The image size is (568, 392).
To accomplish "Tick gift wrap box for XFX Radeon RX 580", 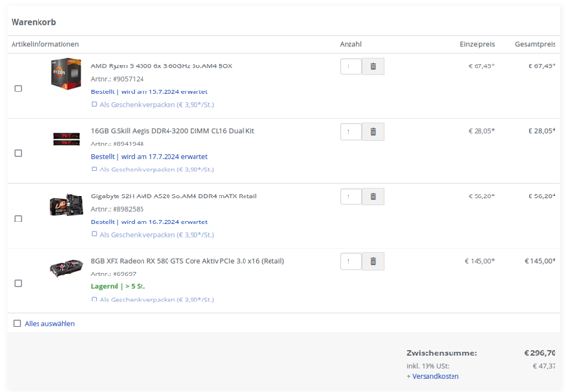I will click(94, 300).
